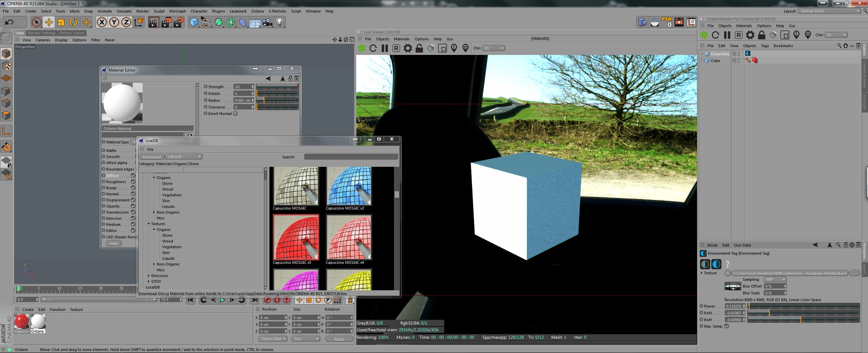Open the Octane menu in main menu bar

point(258,11)
